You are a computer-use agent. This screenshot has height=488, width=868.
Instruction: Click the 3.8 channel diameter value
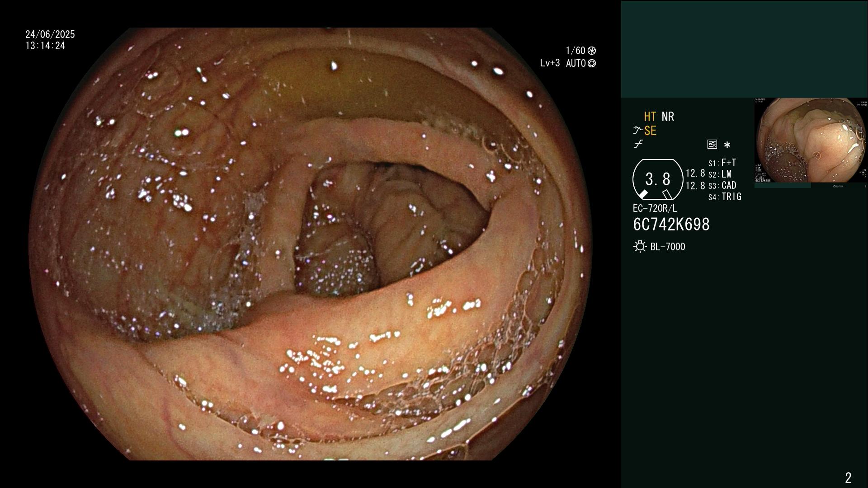click(658, 179)
